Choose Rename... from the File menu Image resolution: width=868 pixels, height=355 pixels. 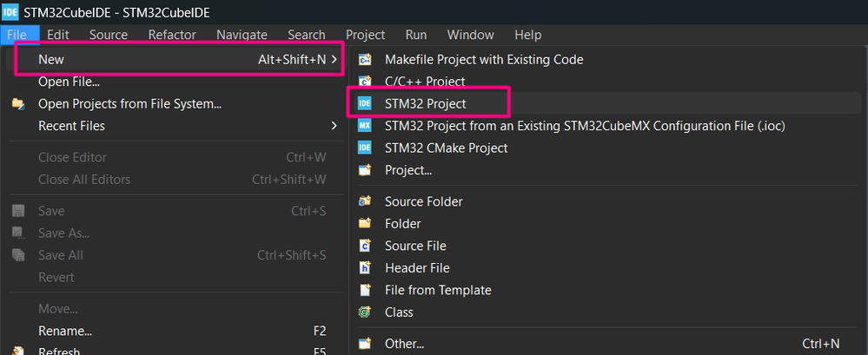click(x=65, y=331)
